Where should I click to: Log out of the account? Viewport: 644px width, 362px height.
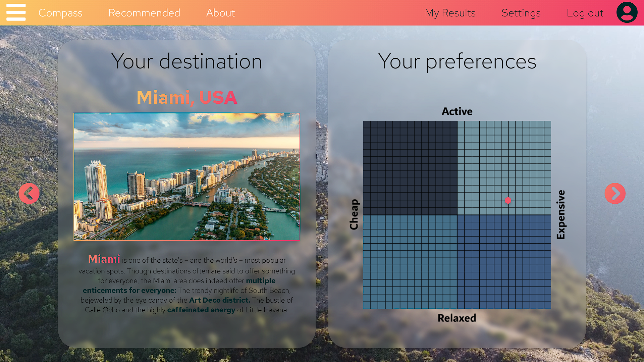click(x=585, y=13)
